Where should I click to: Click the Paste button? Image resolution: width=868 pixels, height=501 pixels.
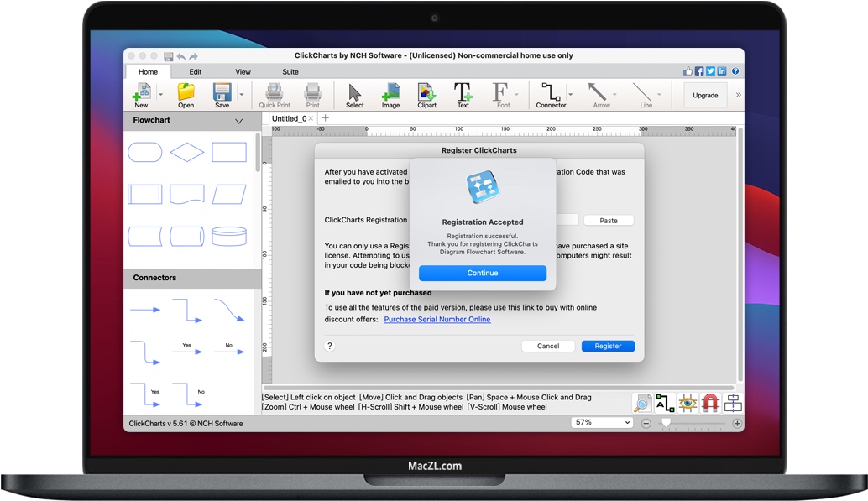(x=609, y=221)
